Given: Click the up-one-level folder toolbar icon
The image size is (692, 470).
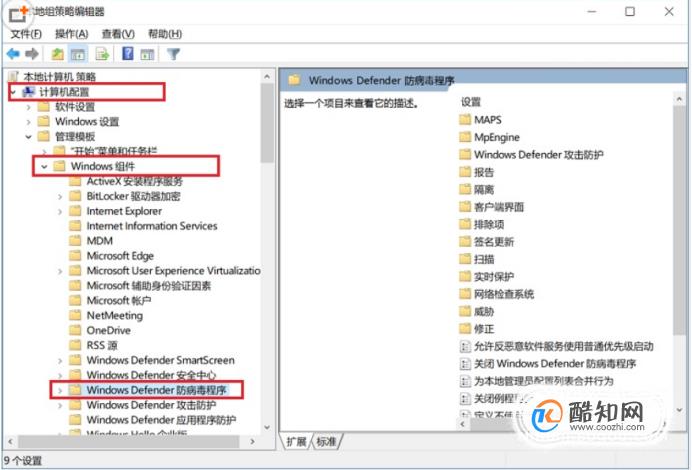Looking at the screenshot, I should point(57,54).
